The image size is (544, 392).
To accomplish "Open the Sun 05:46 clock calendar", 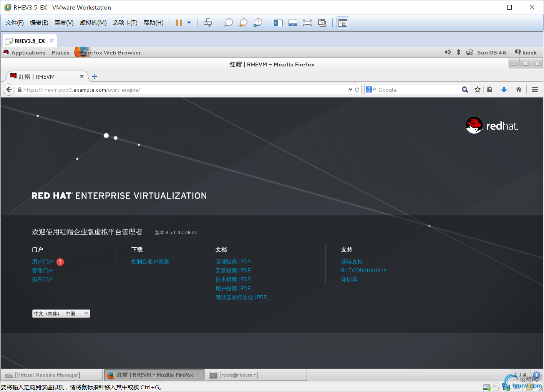I will click(x=492, y=53).
